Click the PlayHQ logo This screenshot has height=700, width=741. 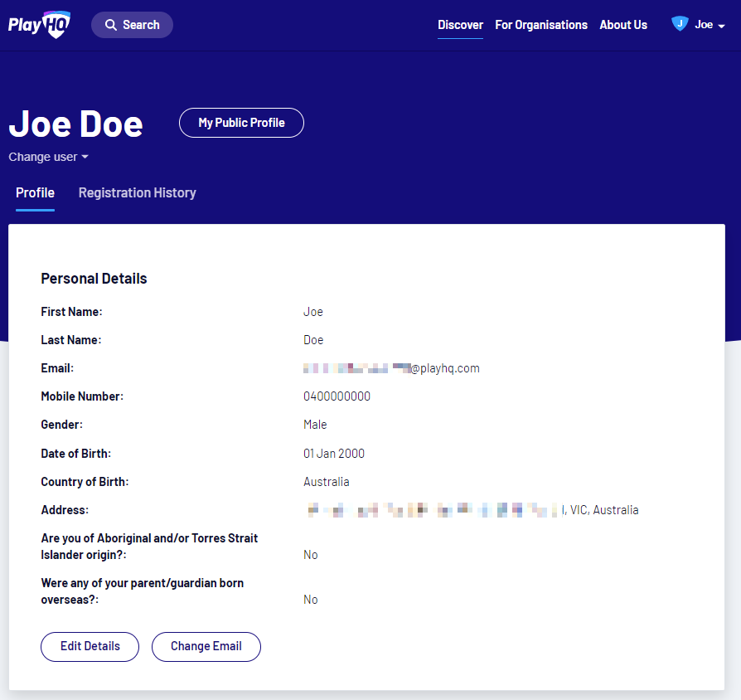click(x=40, y=25)
